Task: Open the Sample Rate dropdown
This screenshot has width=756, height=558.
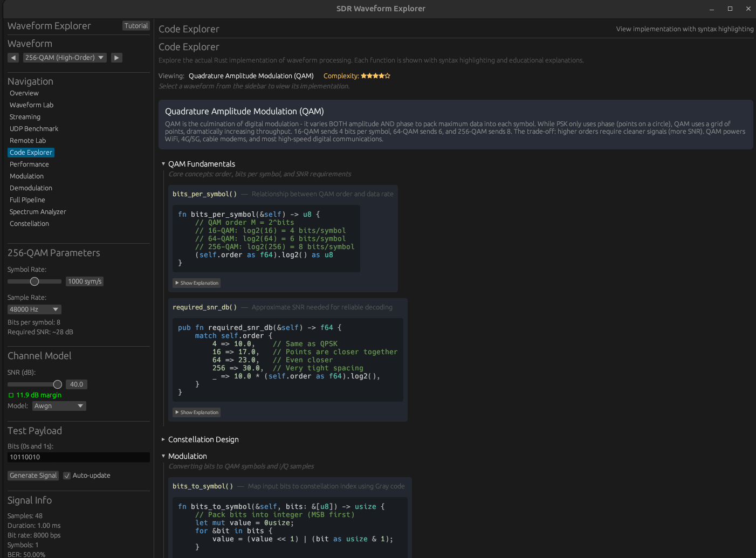Action: [34, 309]
